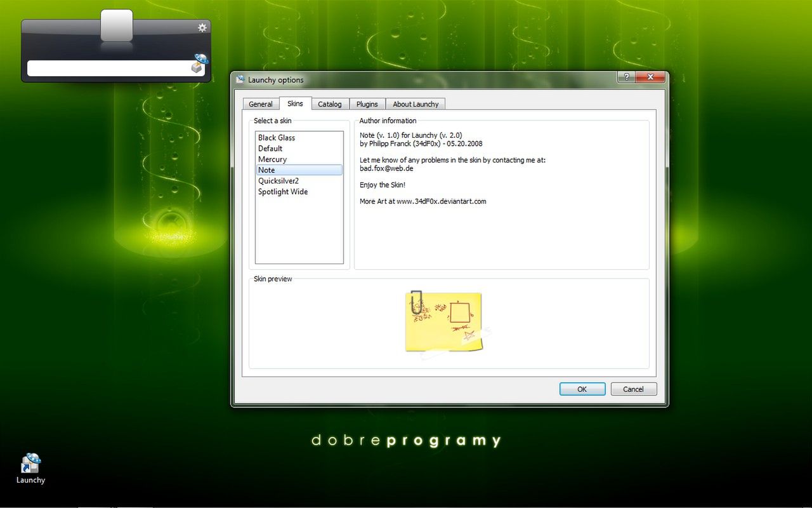Open the Catalog tab
812x508 pixels.
(330, 104)
